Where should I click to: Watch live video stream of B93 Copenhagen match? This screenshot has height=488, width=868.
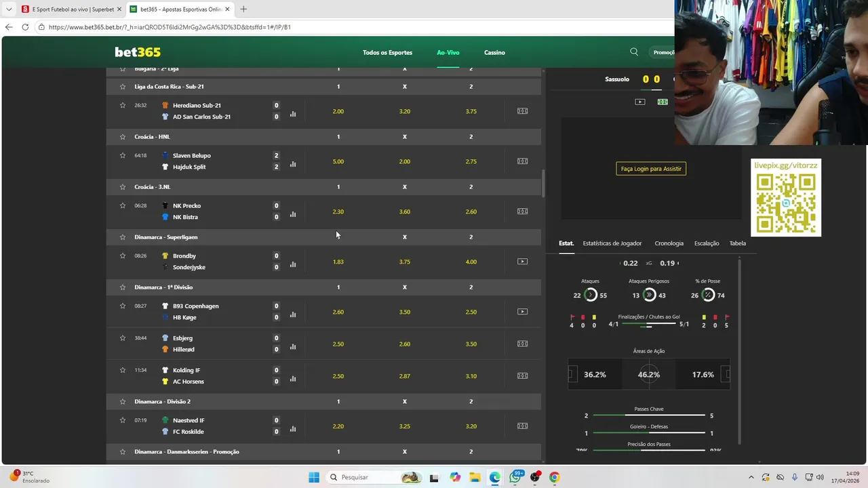click(522, 312)
